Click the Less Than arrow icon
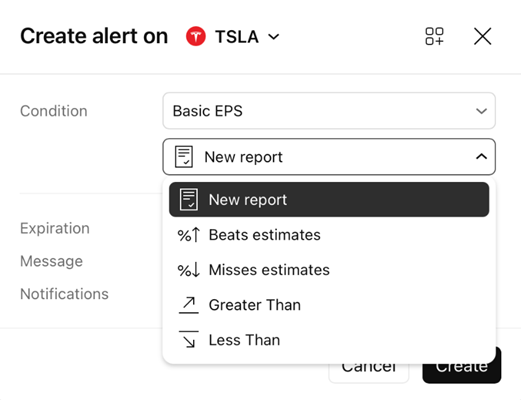521x400 pixels. click(189, 340)
